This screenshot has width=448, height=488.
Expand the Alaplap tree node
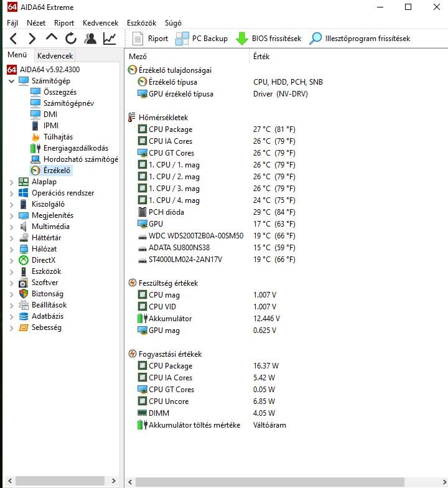(11, 182)
